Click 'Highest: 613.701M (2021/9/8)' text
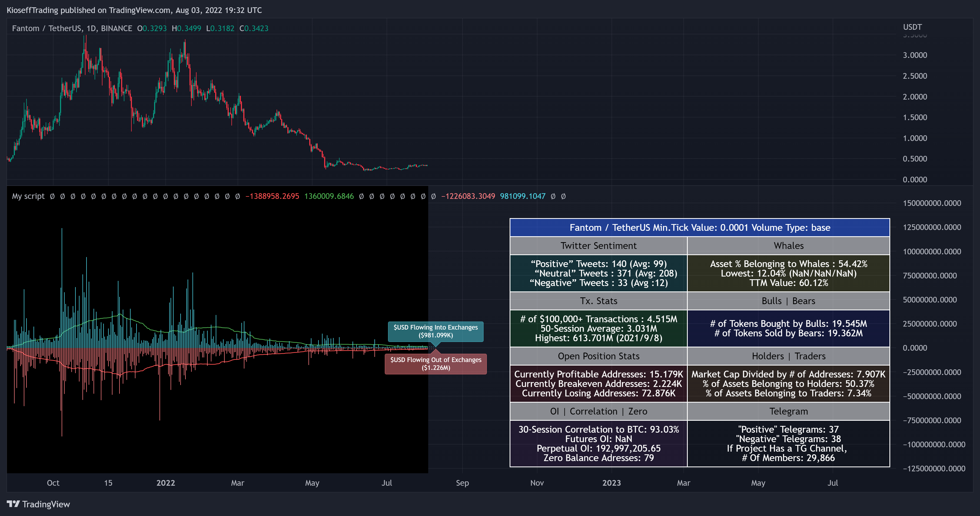980x516 pixels. pyautogui.click(x=599, y=338)
